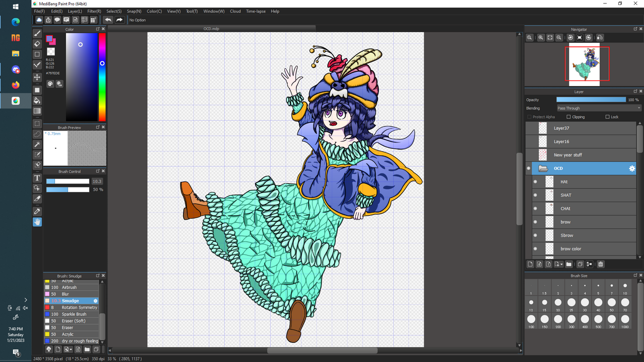Image resolution: width=644 pixels, height=362 pixels.
Task: Select the Sparkle Brush
Action: pos(71,314)
